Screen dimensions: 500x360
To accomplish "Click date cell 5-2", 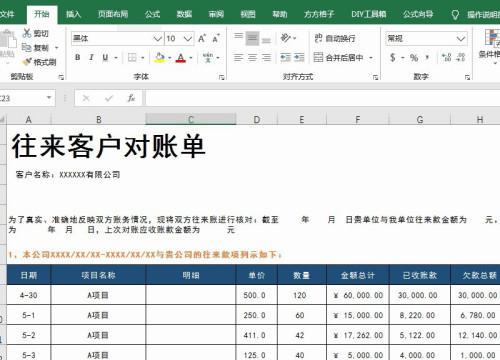I will point(29,335).
